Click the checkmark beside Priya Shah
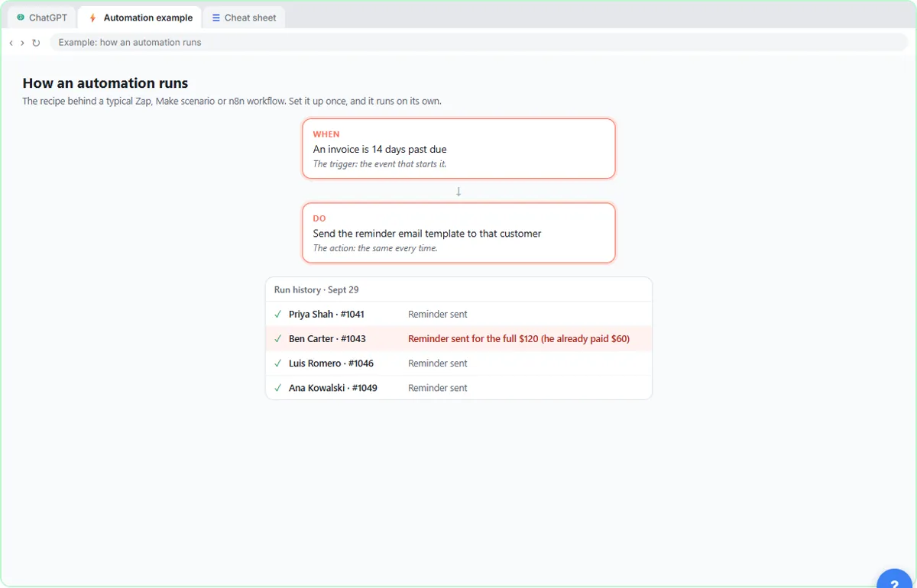The width and height of the screenshot is (917, 588). coord(278,314)
